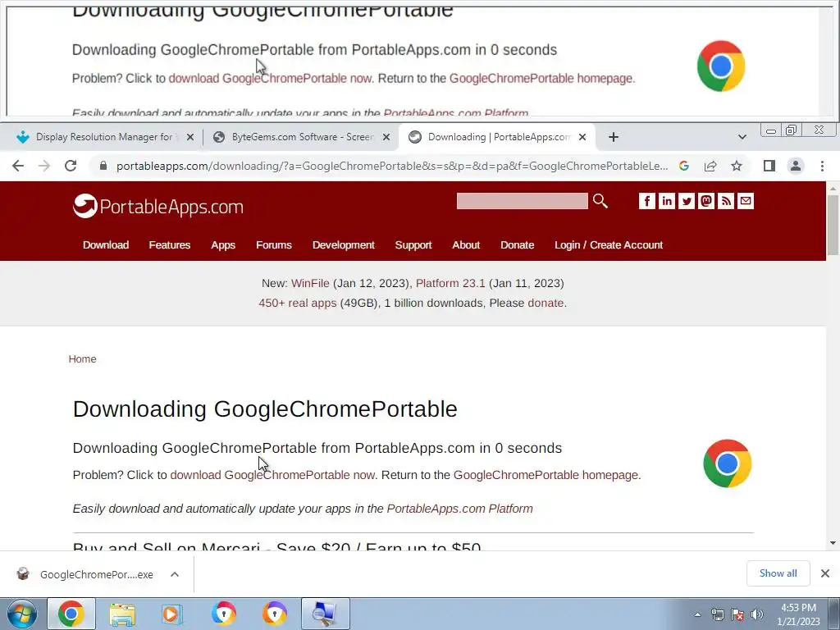Select the Downloading PortableApps.com tab
Image resolution: width=840 pixels, height=630 pixels.
pos(496,137)
